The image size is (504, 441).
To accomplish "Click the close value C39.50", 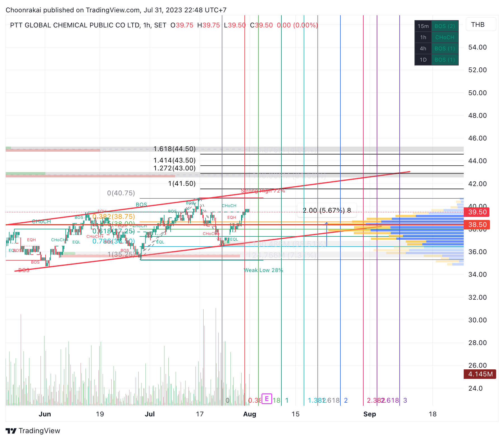I will click(261, 25).
